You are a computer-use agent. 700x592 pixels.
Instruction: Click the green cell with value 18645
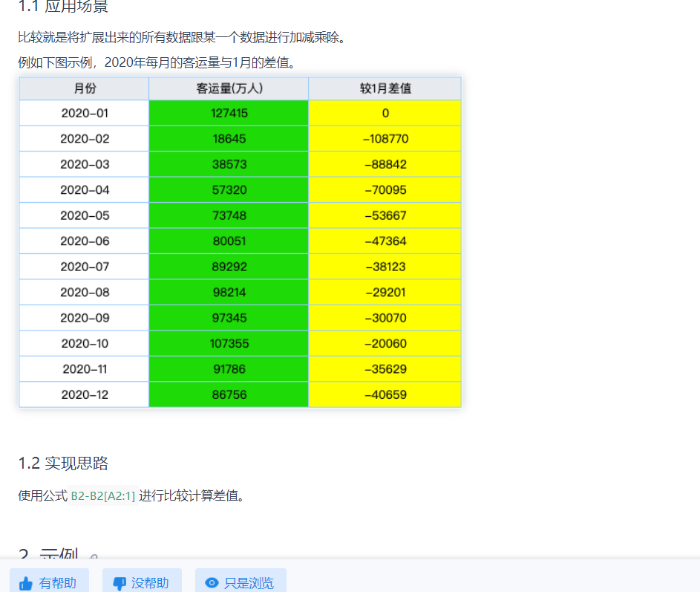(229, 138)
